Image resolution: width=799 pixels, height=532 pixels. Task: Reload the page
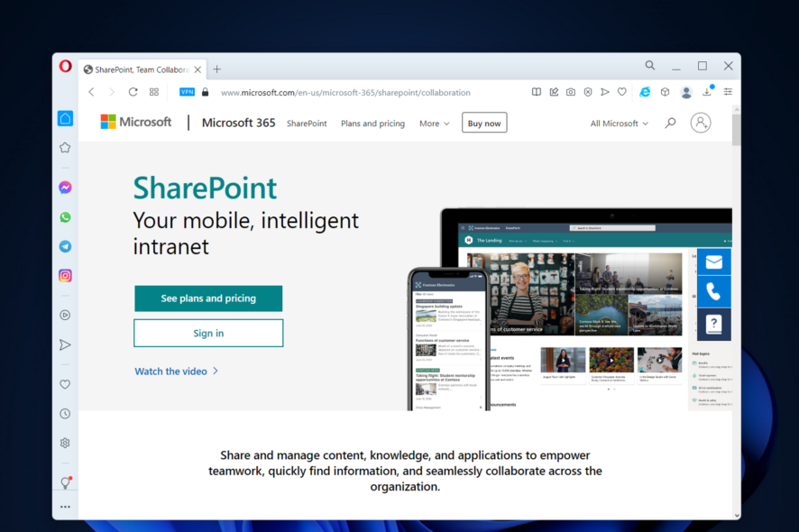pyautogui.click(x=133, y=92)
